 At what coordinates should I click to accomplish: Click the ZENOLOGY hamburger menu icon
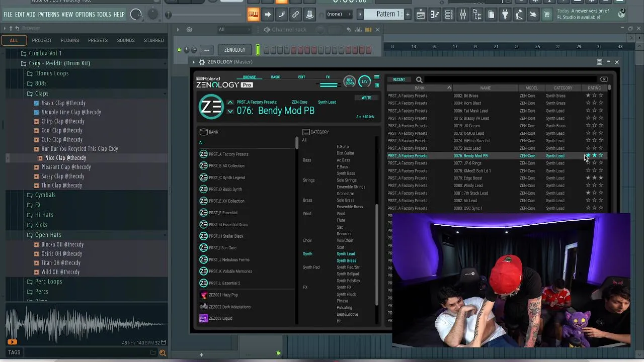(376, 77)
